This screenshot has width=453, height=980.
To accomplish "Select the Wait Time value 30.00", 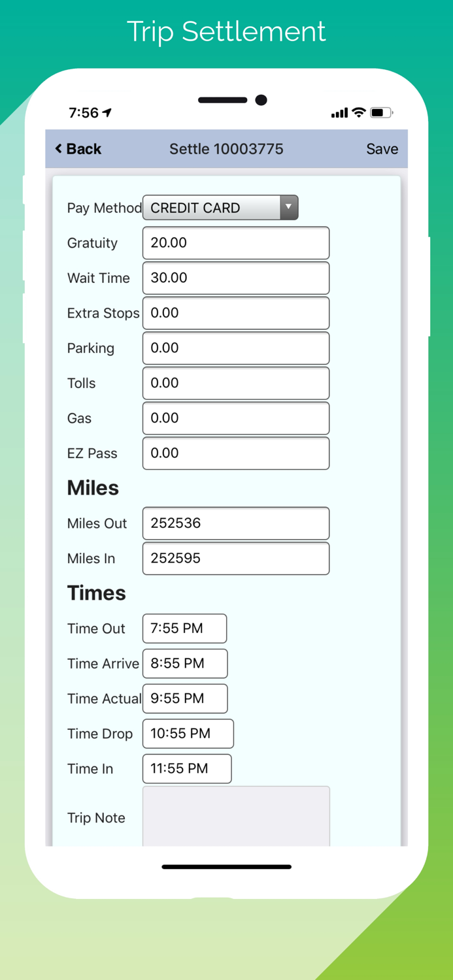I will [x=235, y=278].
